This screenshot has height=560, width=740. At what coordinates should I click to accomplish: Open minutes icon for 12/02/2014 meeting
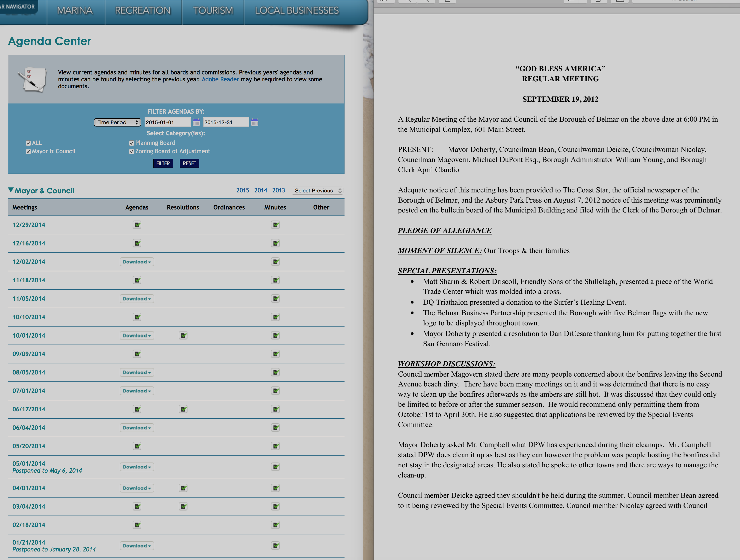pos(275,261)
